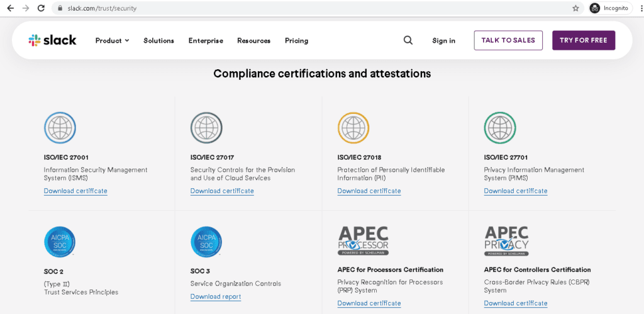This screenshot has width=644, height=314.
Task: Download certificate for APEC Processors Certification
Action: click(x=369, y=303)
